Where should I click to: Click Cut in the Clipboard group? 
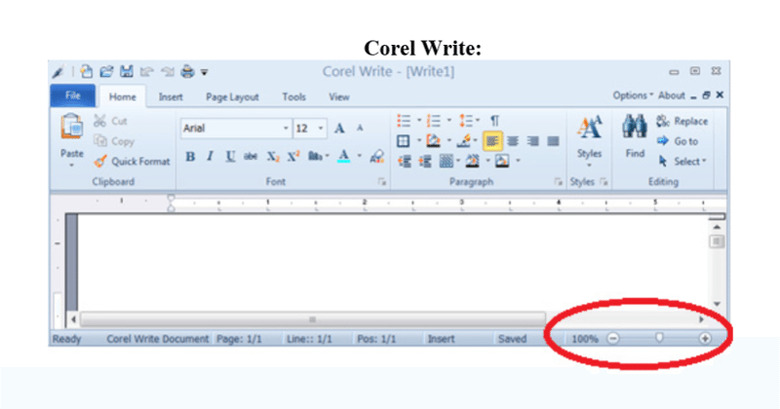pos(110,121)
